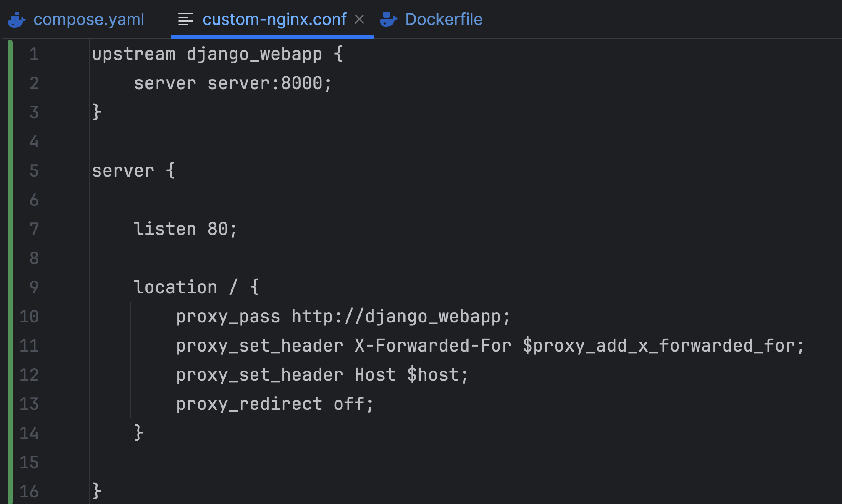842x504 pixels.
Task: Place cursor on listen 80 directive
Action: pos(185,229)
